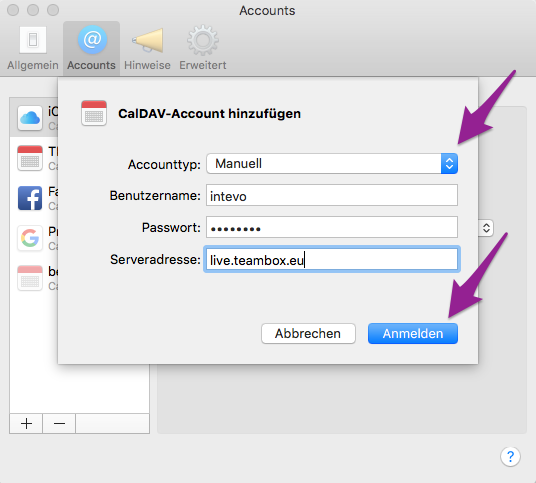This screenshot has width=536, height=483.
Task: Open the Erweitert gear pane
Action: tap(203, 48)
